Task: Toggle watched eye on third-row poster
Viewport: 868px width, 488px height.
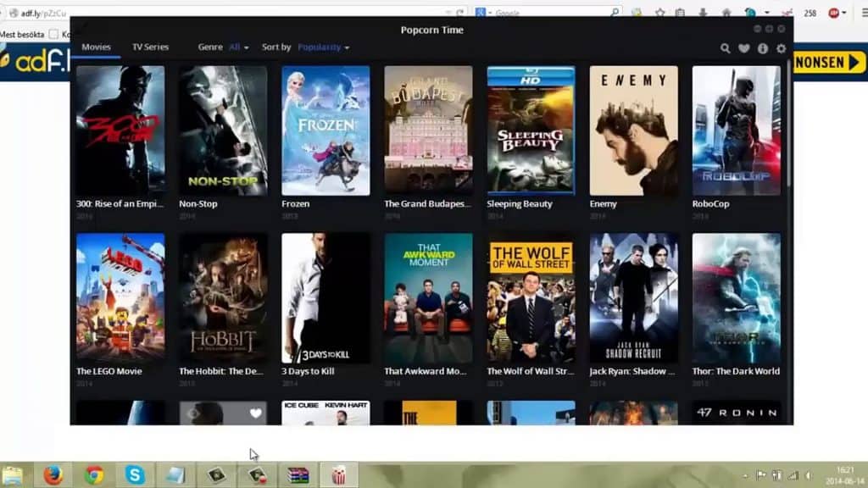Action: (193, 413)
